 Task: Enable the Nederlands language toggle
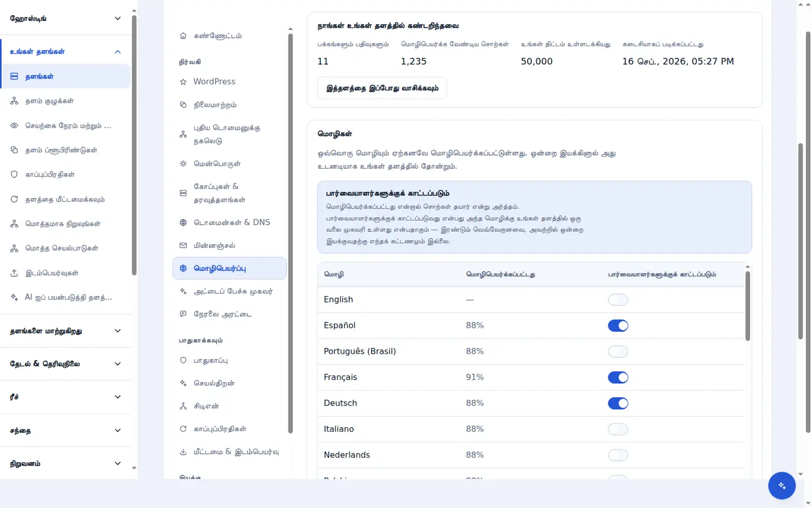click(618, 456)
